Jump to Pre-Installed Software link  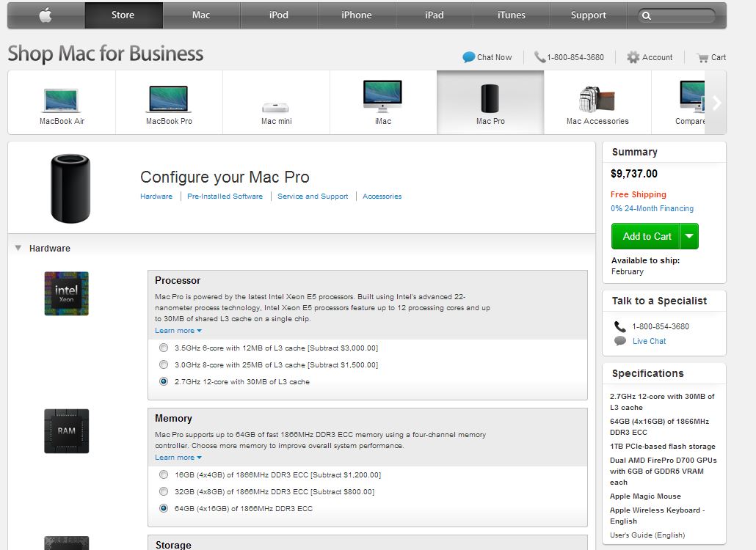tap(225, 196)
